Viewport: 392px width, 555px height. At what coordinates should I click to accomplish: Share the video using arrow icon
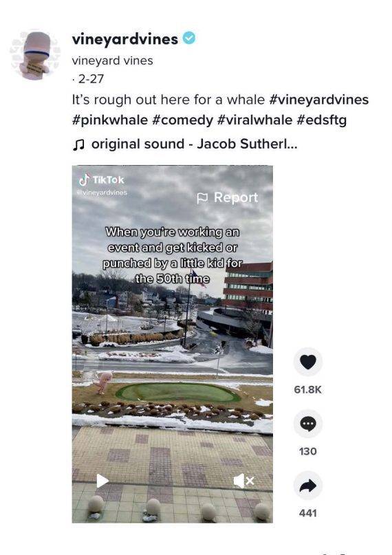click(x=308, y=486)
